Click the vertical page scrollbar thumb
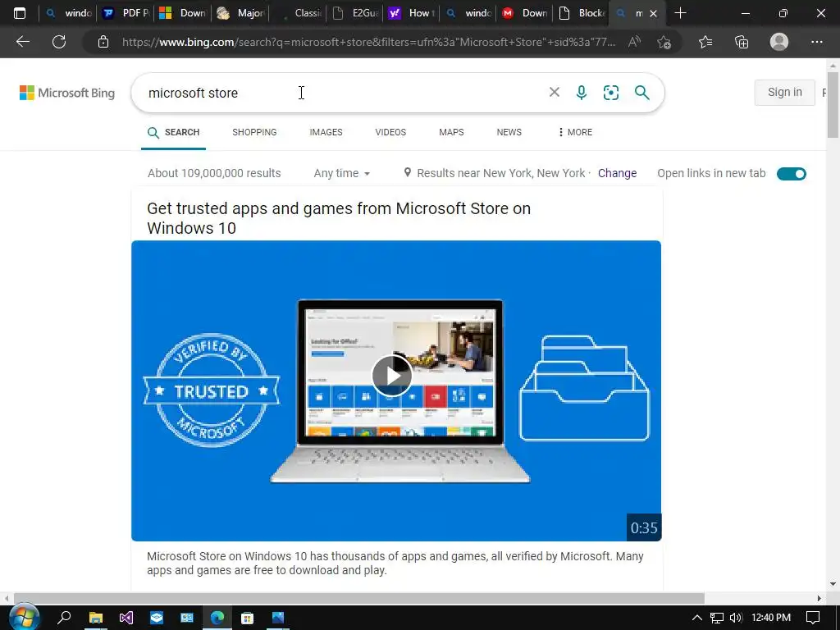This screenshot has width=840, height=630. click(x=833, y=104)
